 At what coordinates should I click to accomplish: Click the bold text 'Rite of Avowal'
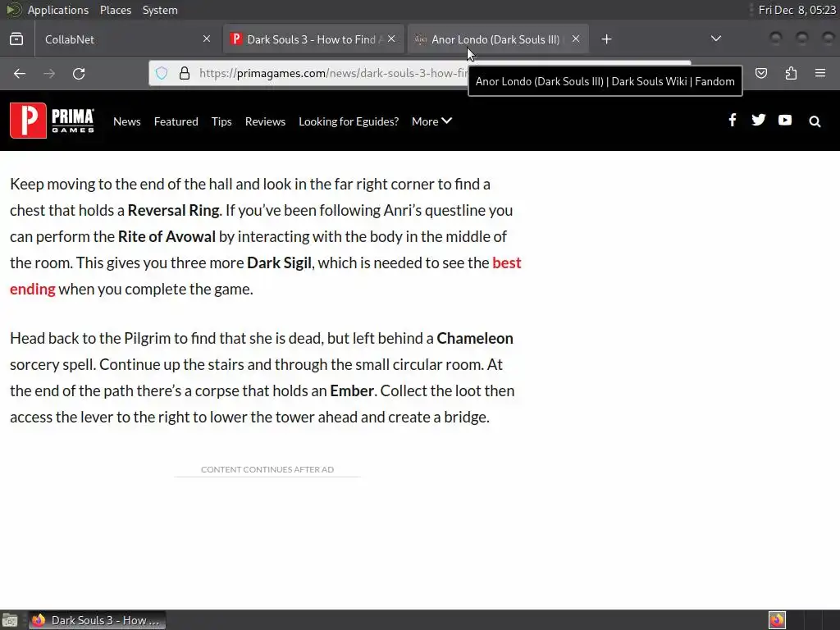(x=167, y=236)
